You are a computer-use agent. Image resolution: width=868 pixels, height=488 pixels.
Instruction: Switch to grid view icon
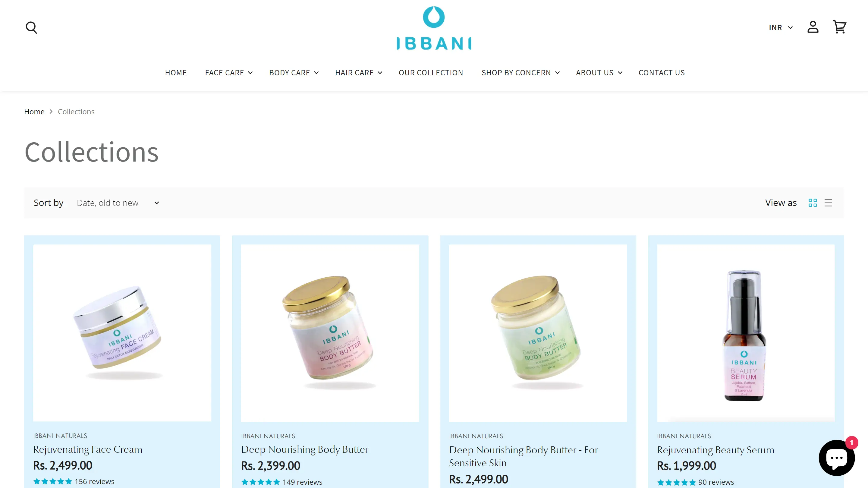(813, 203)
